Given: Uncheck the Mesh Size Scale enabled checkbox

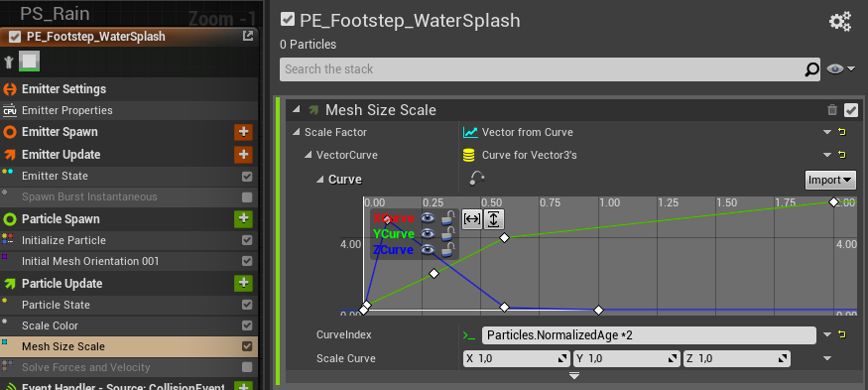Looking at the screenshot, I should click(851, 110).
